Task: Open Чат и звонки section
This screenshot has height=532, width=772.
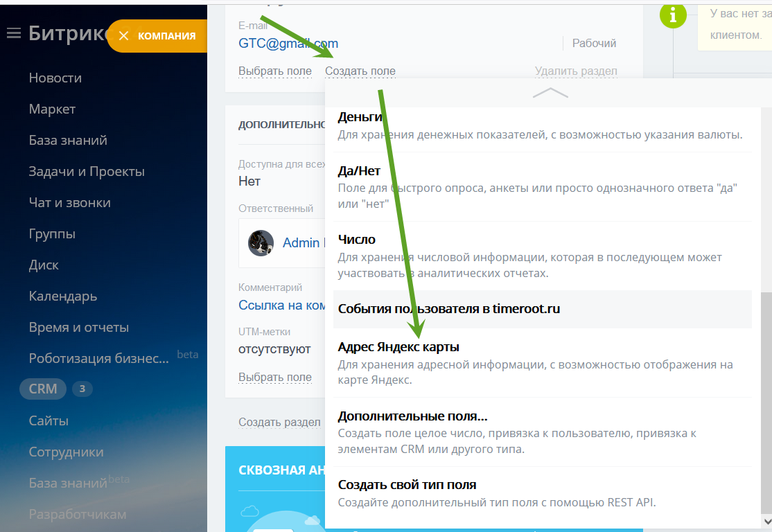Action: [69, 202]
